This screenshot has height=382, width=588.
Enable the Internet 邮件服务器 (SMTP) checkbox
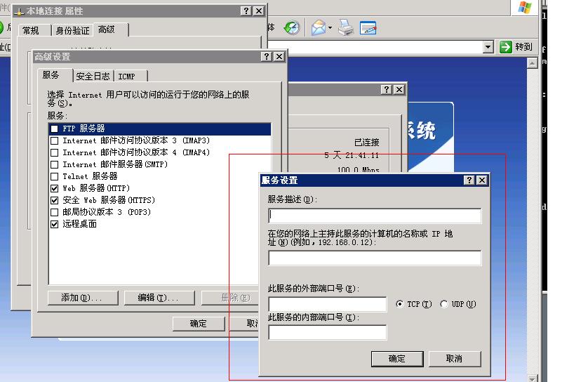(54, 164)
